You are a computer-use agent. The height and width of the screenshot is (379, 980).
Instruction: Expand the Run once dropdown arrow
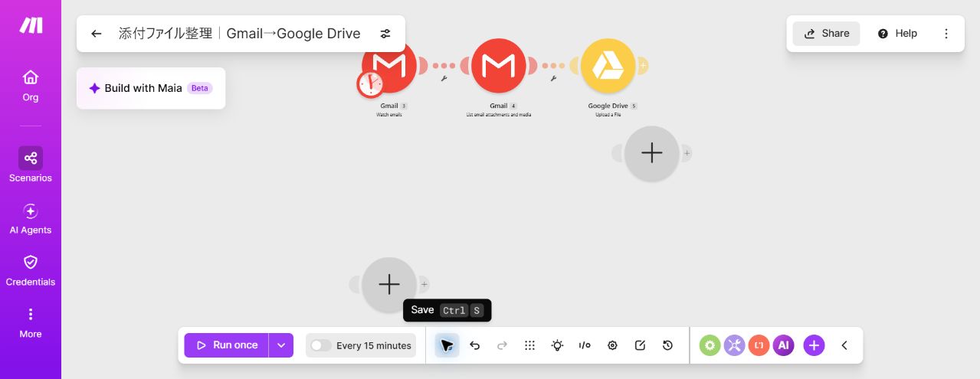tap(281, 345)
